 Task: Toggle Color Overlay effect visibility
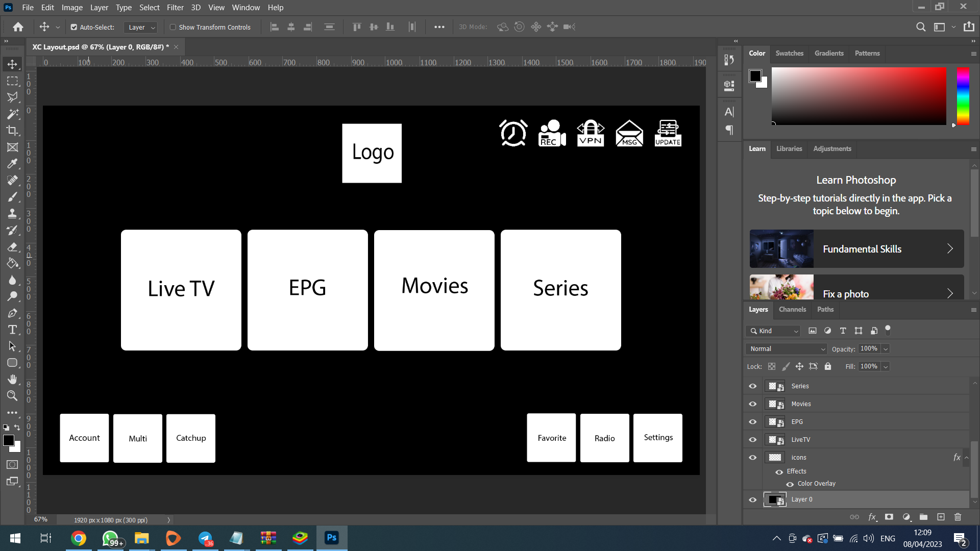point(790,484)
